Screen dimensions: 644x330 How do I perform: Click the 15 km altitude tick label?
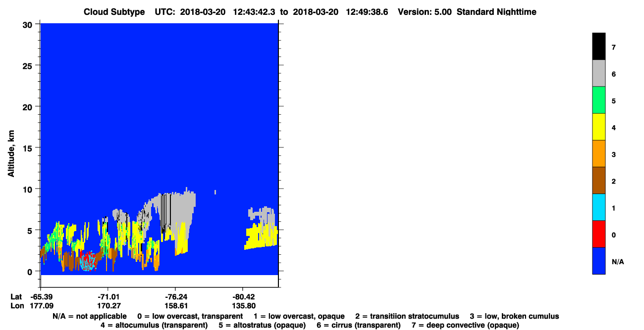pyautogui.click(x=29, y=148)
